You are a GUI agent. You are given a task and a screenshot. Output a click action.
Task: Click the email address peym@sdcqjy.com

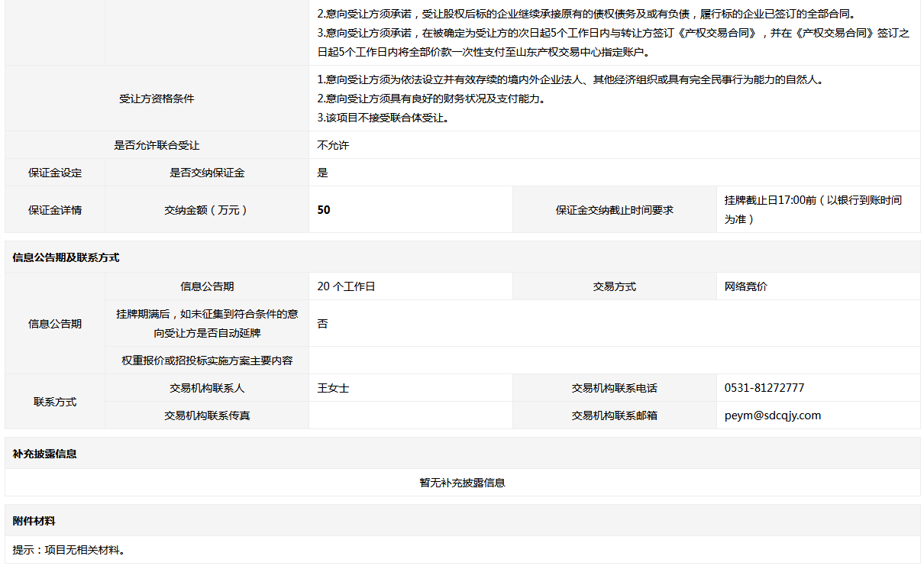coord(772,415)
